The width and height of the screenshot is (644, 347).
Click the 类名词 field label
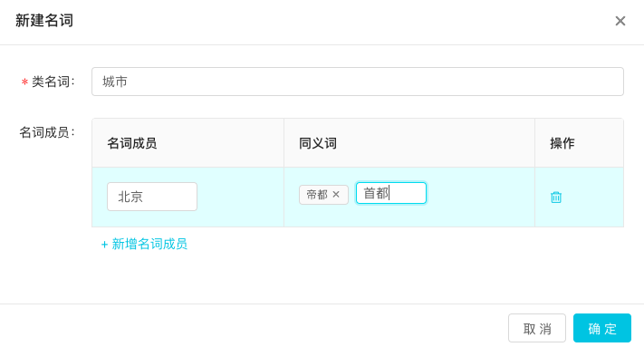(x=53, y=82)
